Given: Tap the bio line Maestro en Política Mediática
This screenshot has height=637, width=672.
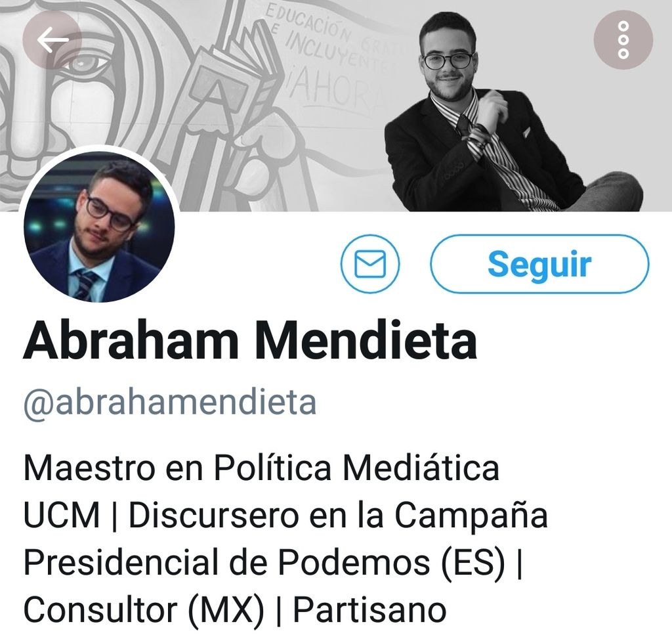Looking at the screenshot, I should click(x=261, y=468).
